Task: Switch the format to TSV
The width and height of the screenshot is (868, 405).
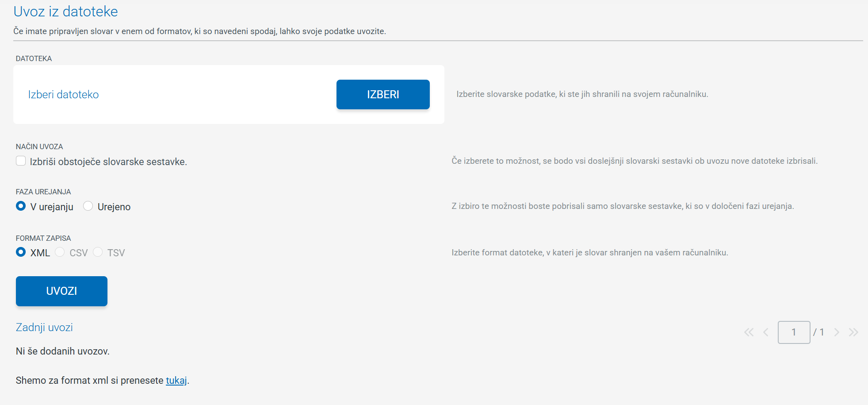Action: pyautogui.click(x=98, y=252)
